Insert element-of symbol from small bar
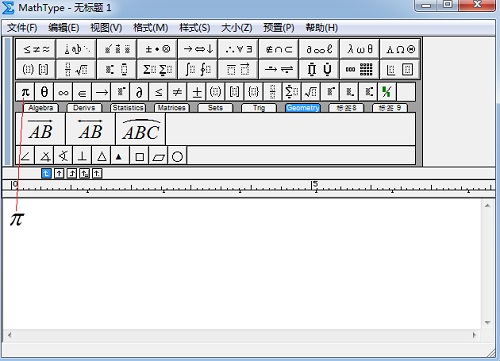Screen dimensions: 500x361 82,92
